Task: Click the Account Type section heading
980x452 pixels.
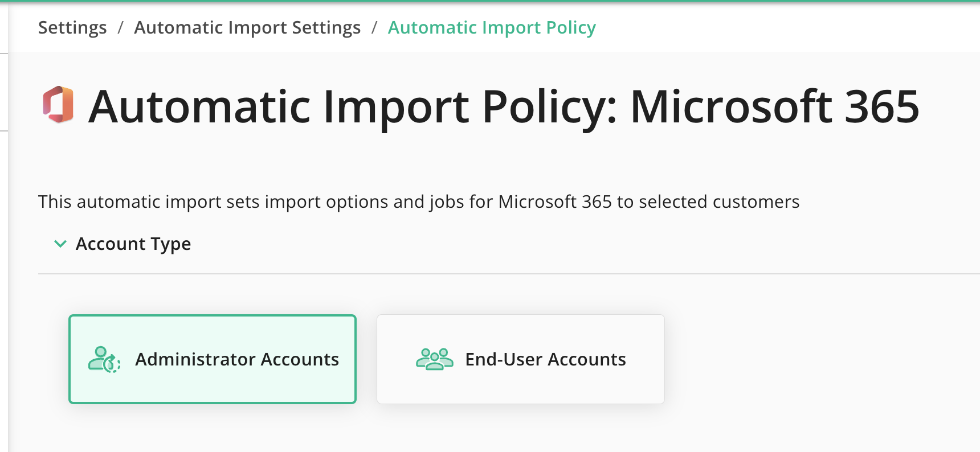Action: [133, 244]
